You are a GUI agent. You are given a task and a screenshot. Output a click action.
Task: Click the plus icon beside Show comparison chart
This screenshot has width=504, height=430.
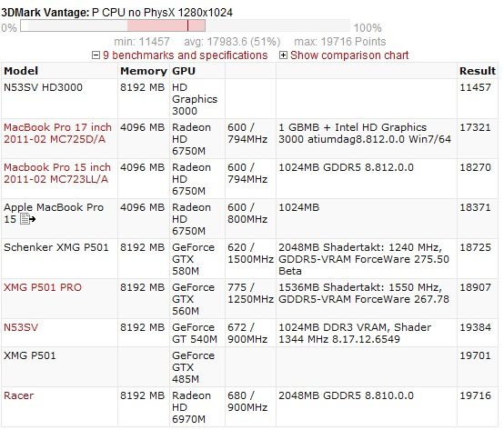[x=283, y=55]
